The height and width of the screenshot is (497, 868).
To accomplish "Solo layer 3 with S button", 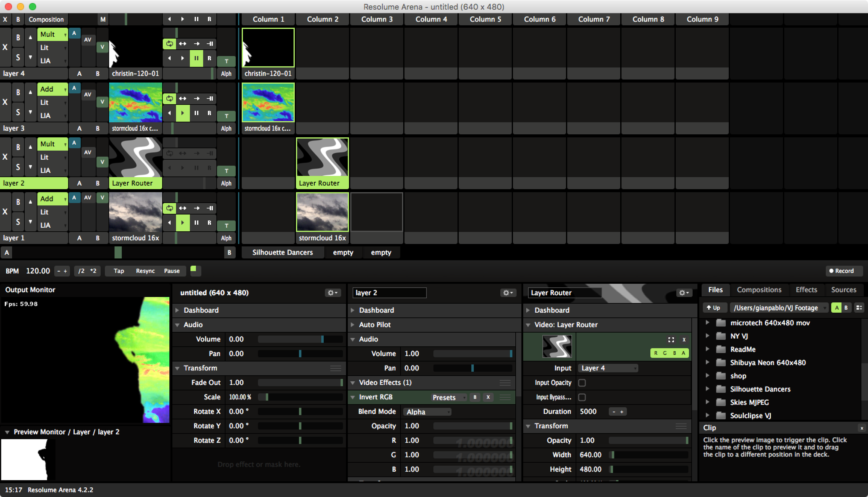I will click(x=18, y=112).
